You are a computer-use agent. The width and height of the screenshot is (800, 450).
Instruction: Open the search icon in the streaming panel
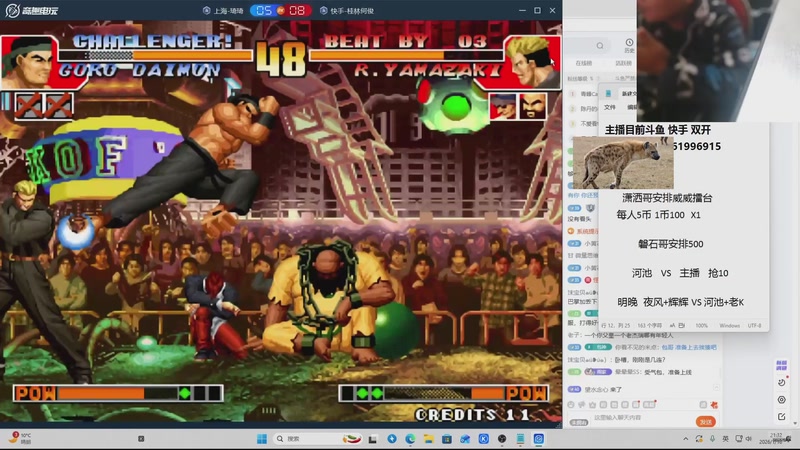click(600, 46)
